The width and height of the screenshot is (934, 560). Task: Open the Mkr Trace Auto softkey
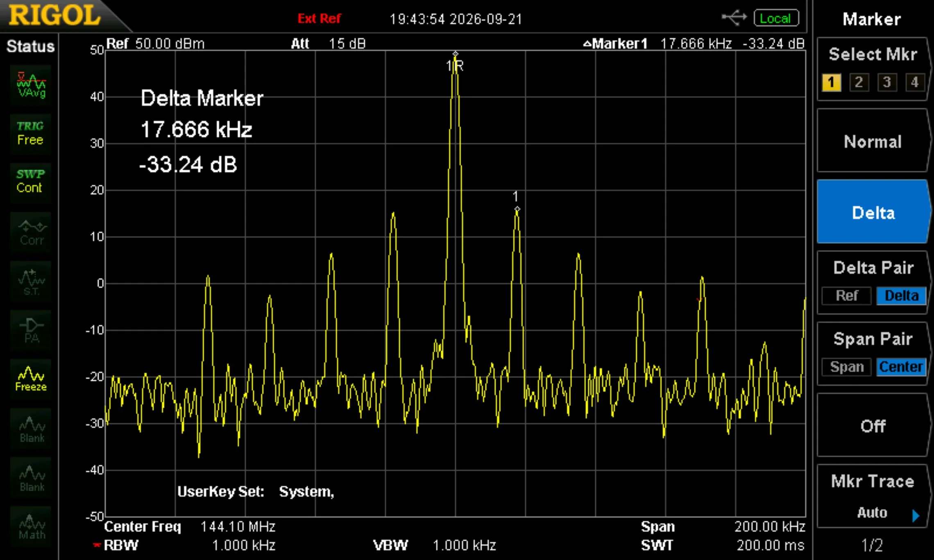click(873, 496)
